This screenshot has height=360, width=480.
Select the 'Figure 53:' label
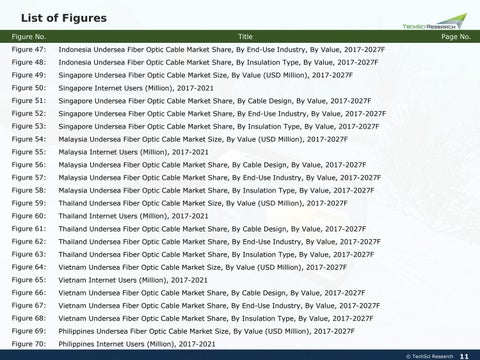coord(29,126)
